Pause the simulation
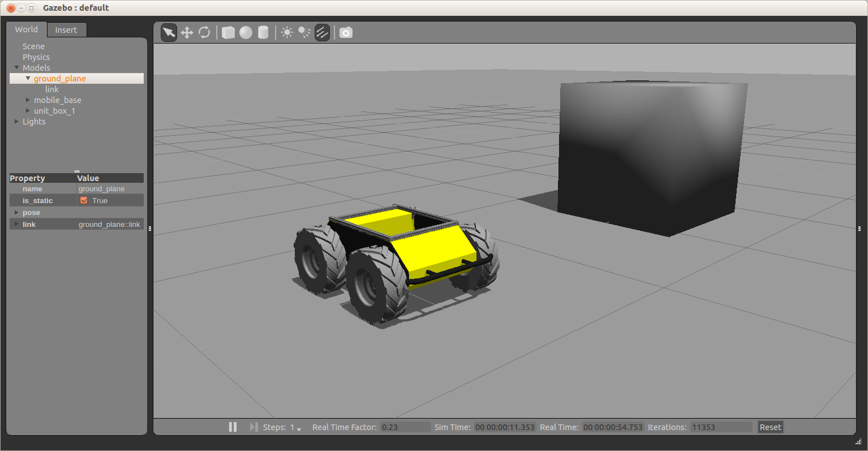Image resolution: width=868 pixels, height=451 pixels. (x=233, y=427)
